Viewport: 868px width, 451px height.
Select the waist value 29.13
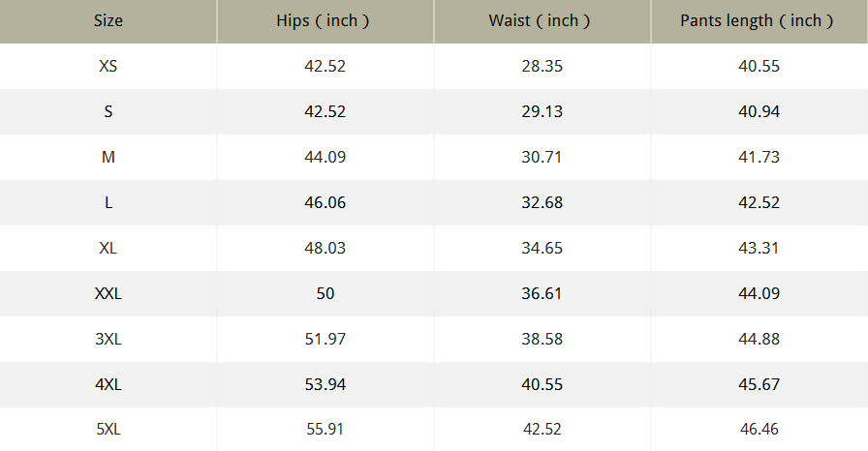[542, 111]
